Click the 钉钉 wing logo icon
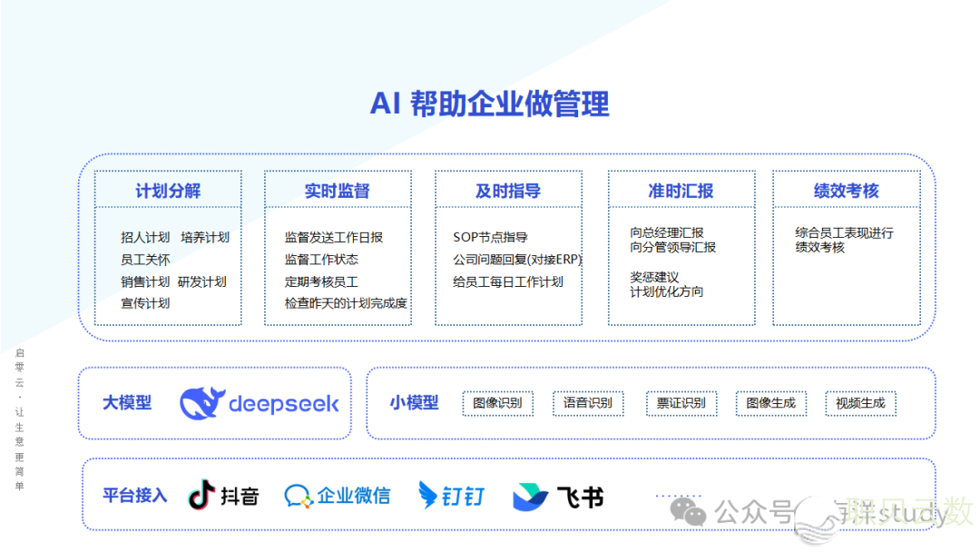980x552 pixels. click(428, 495)
